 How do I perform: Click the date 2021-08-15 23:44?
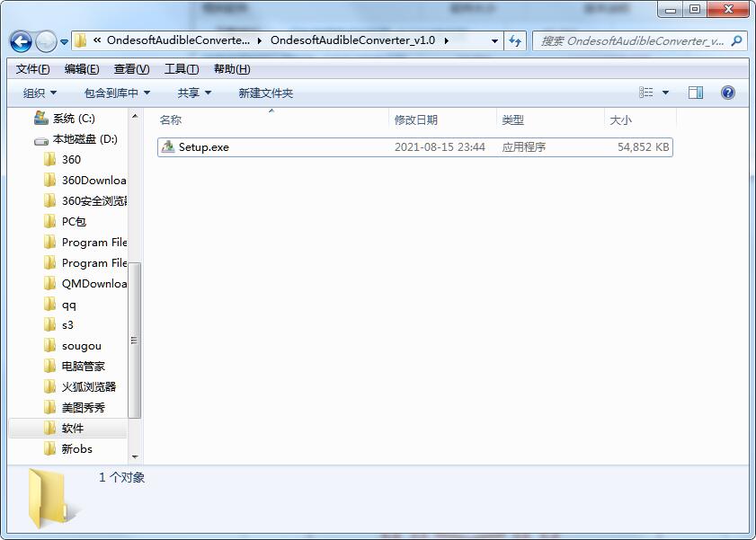pos(440,147)
